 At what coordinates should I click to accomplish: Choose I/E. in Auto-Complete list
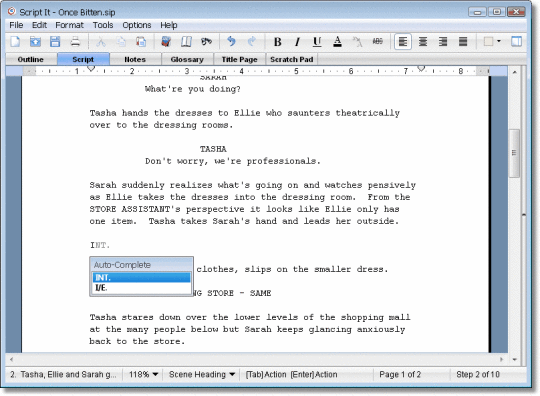[x=141, y=288]
